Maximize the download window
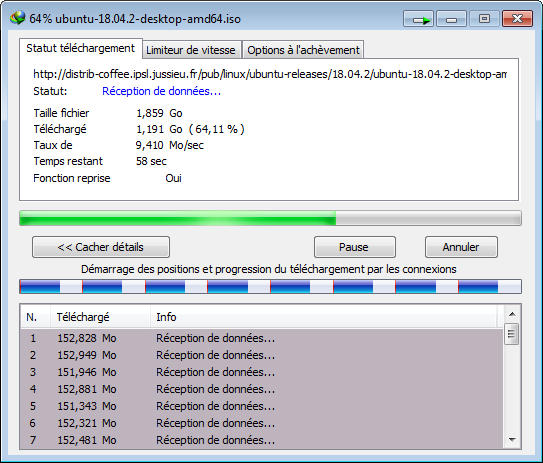 (x=484, y=19)
